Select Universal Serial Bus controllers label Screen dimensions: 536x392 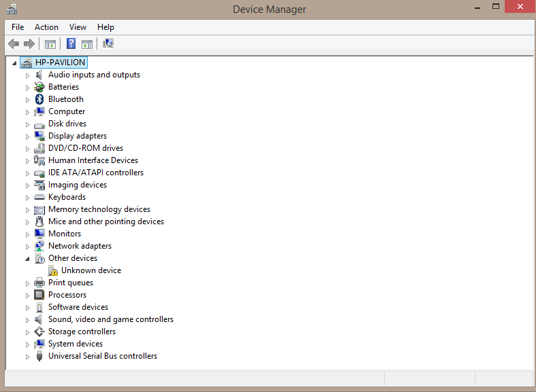(x=103, y=356)
